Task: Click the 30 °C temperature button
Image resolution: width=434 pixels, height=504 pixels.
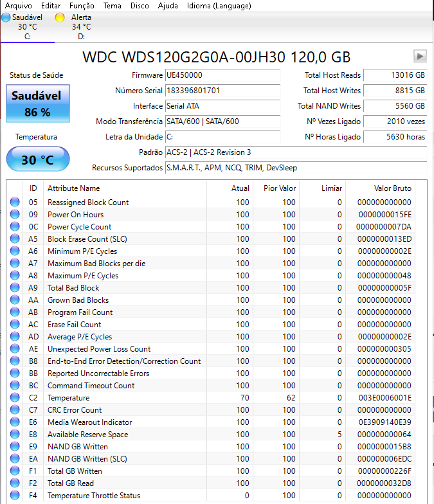Action: (x=38, y=159)
